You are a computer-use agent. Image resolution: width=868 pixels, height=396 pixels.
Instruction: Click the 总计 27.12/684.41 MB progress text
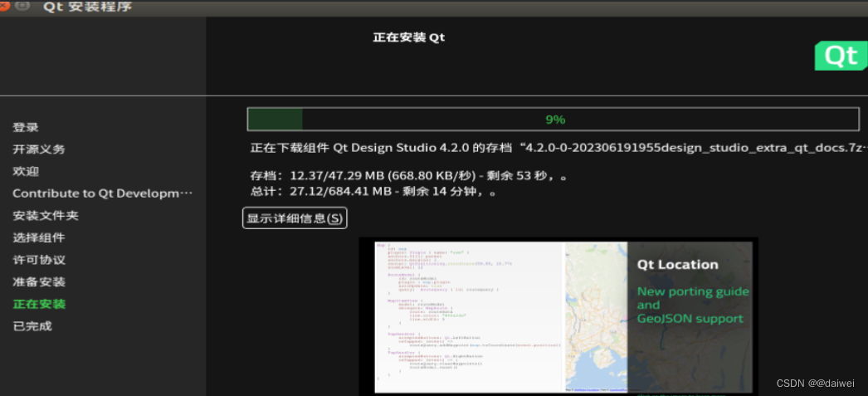tap(373, 192)
